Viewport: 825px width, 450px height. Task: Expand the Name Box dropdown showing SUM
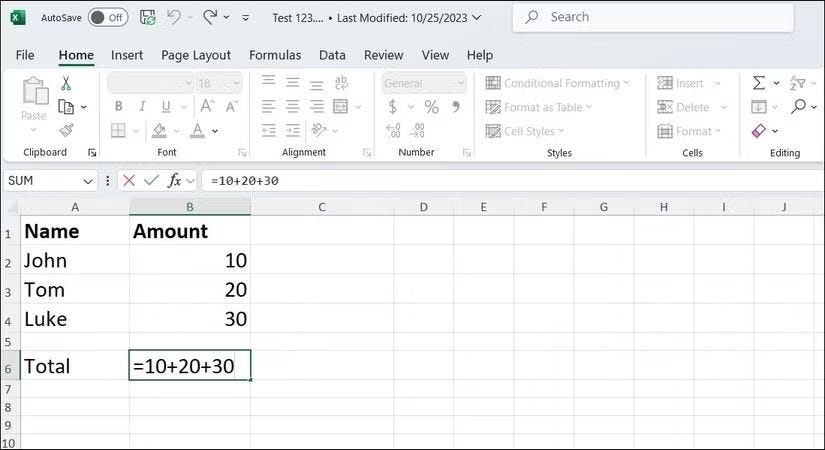[87, 181]
